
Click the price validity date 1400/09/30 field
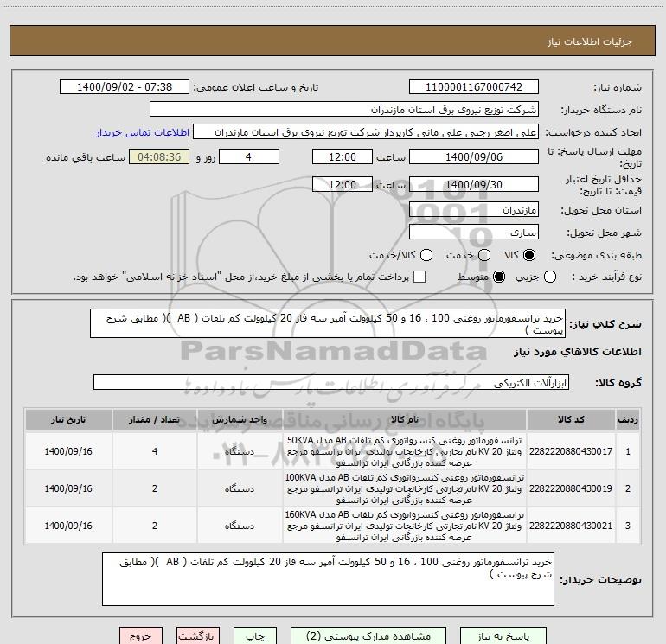click(474, 184)
